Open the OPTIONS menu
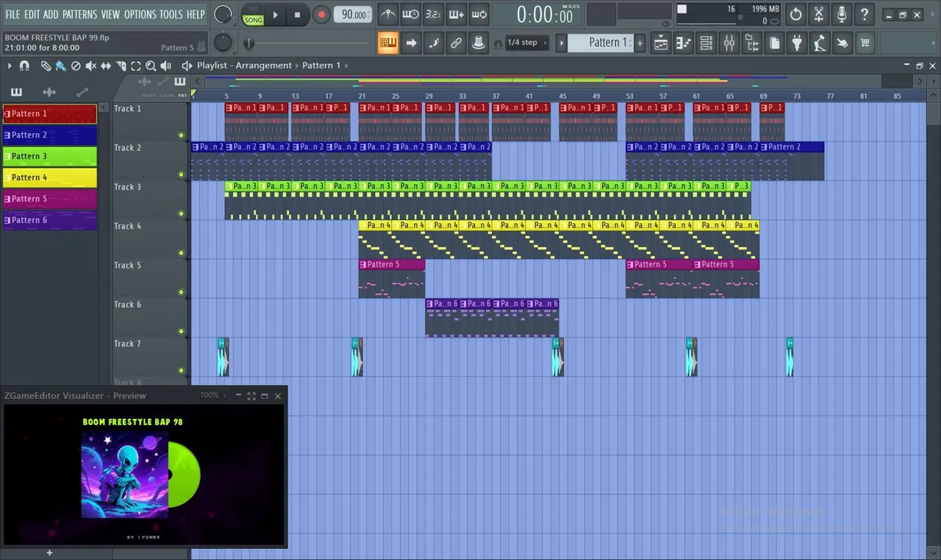 tap(140, 14)
